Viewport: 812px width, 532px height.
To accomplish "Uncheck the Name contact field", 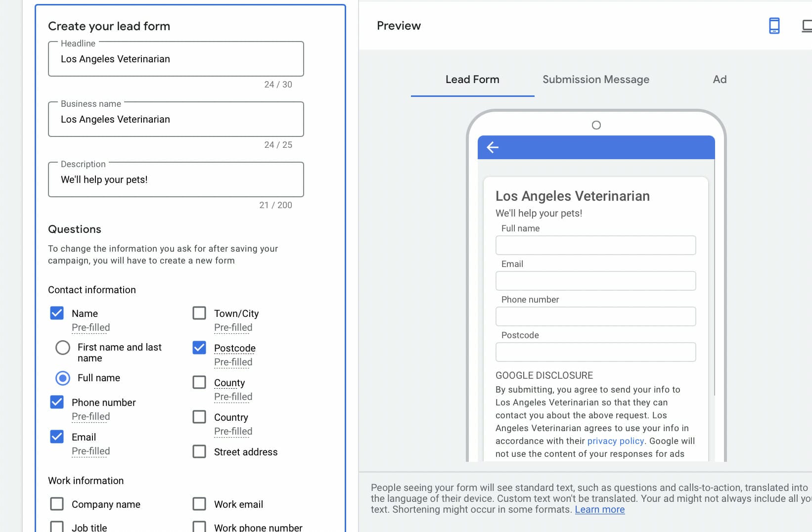I will pos(56,312).
